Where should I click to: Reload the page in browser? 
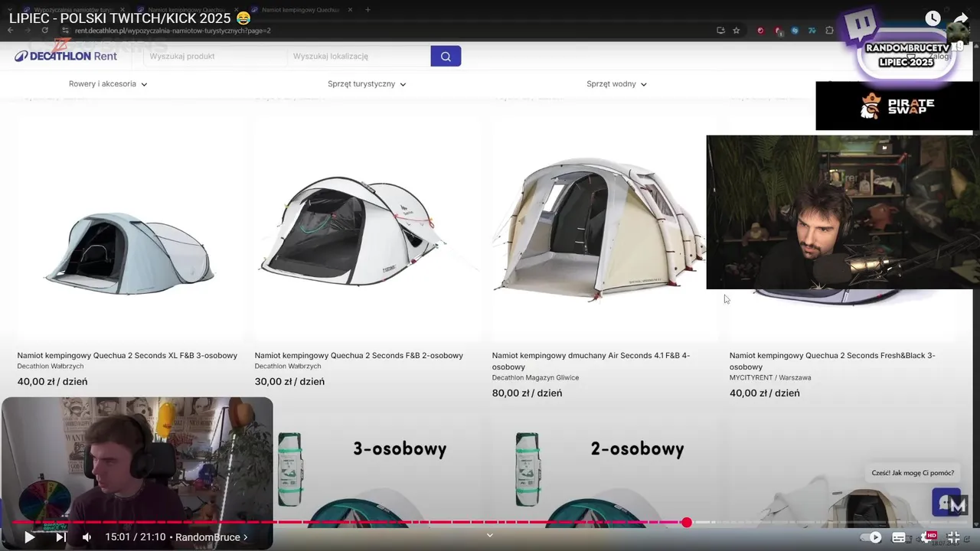click(x=45, y=31)
